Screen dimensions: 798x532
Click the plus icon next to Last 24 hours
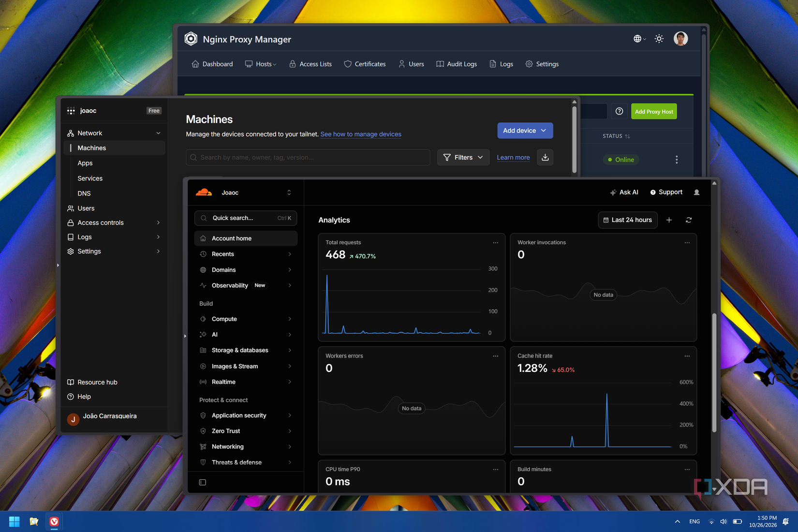pos(669,220)
